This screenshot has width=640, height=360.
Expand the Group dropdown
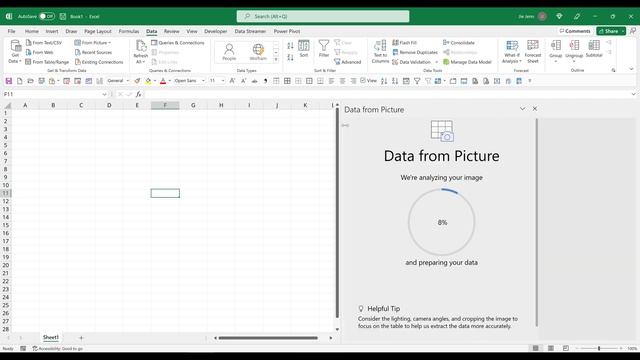[556, 62]
